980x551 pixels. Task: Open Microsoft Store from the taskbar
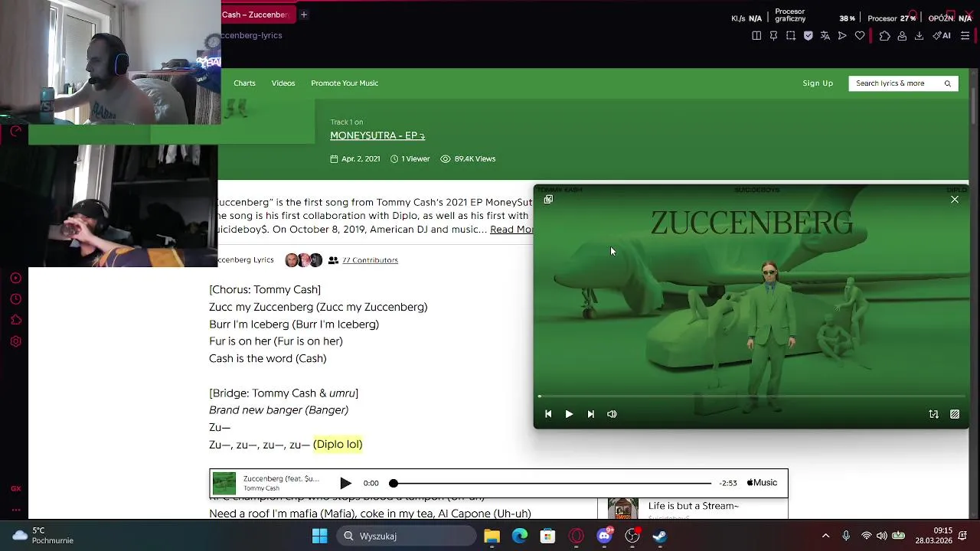point(547,536)
